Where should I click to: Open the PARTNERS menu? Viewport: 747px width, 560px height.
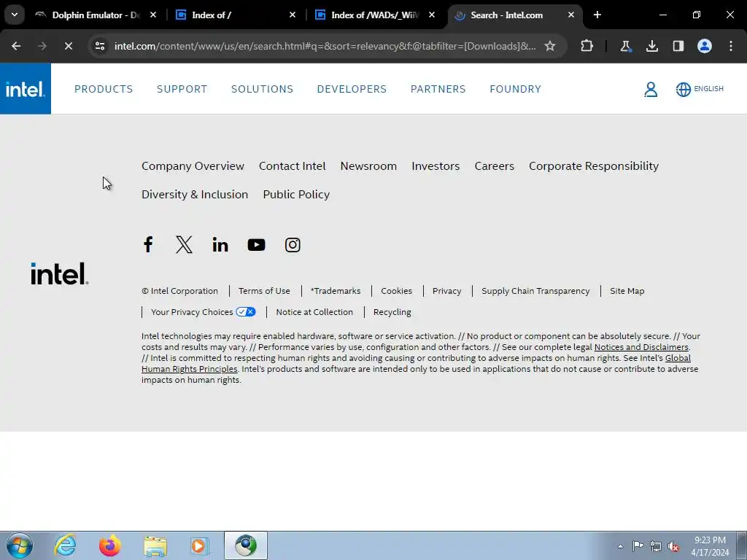pos(438,89)
